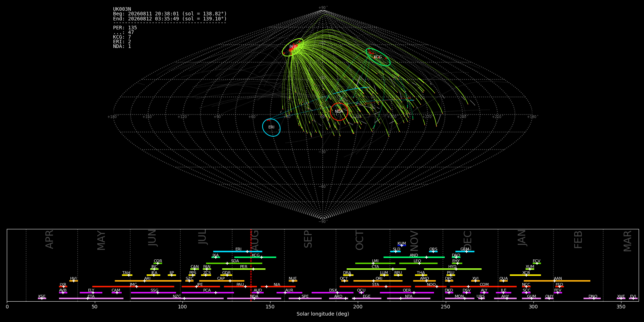
Task: Click the GEM shower bar in timeline
Action: pyautogui.click(x=465, y=252)
